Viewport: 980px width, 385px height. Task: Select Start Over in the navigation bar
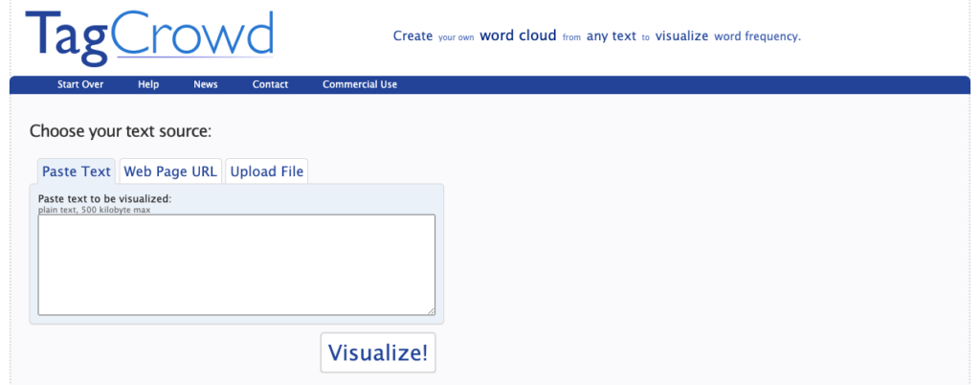tap(80, 84)
